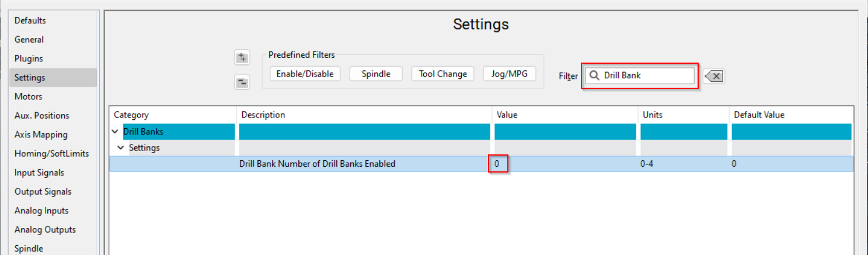Select Analog Outputs in the sidebar
The height and width of the screenshot is (255, 868).
45,229
